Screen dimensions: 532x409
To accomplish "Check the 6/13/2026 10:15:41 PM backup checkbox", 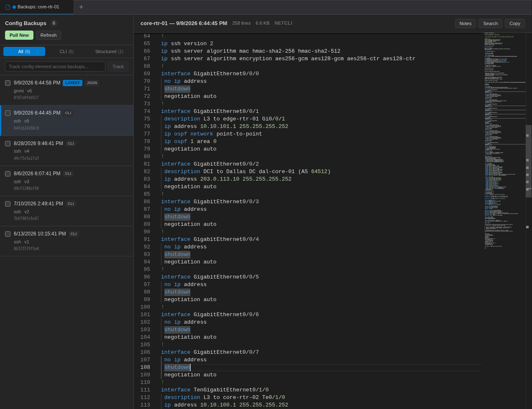I will pyautogui.click(x=8, y=234).
